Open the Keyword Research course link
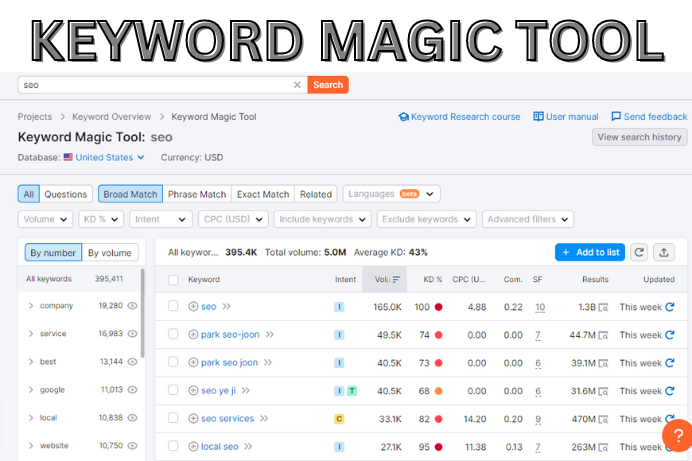692x461 pixels. [459, 117]
